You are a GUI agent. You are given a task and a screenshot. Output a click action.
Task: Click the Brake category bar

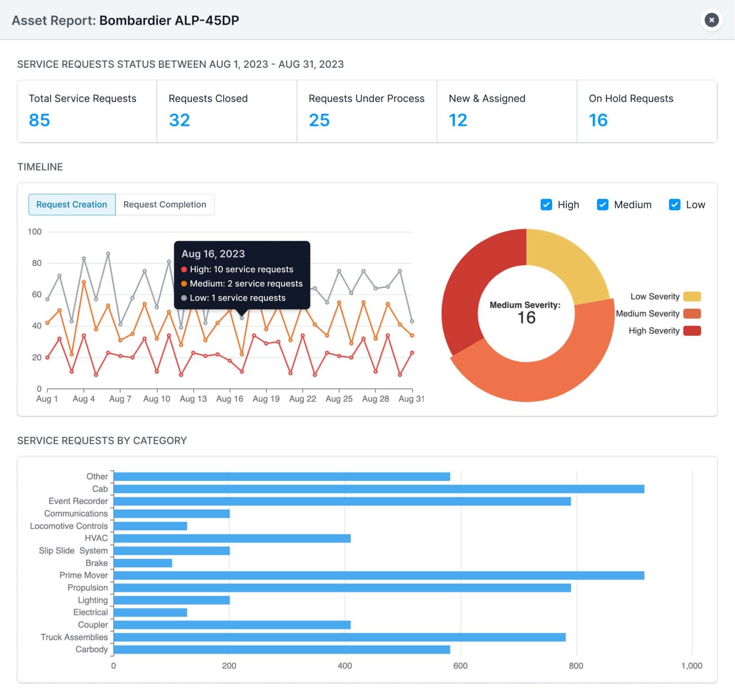pyautogui.click(x=143, y=563)
